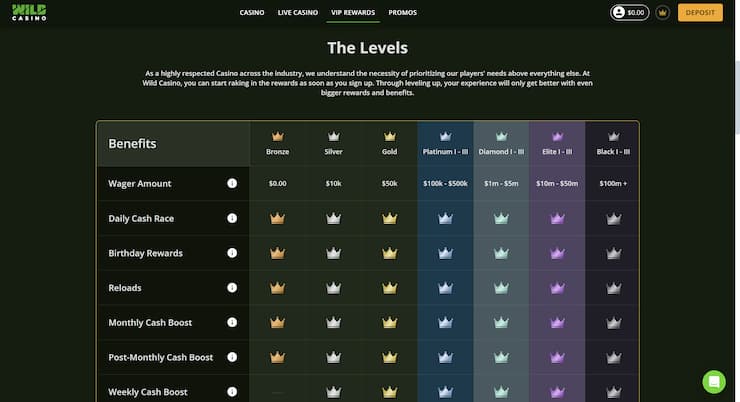Open the Wild Casino logo home link
The image size is (740, 402).
[x=29, y=12]
